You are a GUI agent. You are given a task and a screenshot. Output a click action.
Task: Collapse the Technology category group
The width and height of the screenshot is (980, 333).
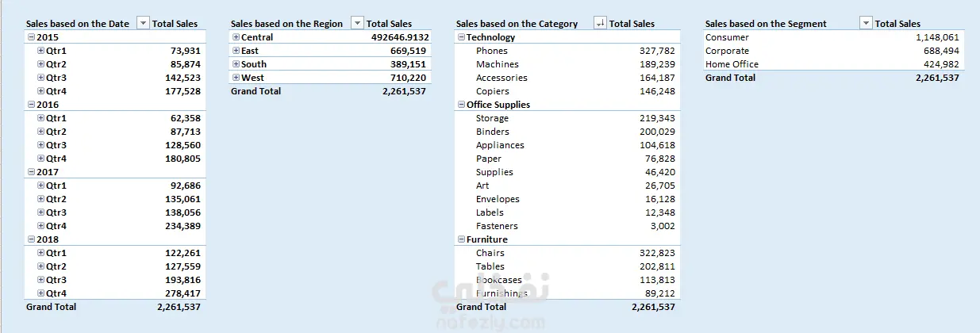click(x=461, y=37)
